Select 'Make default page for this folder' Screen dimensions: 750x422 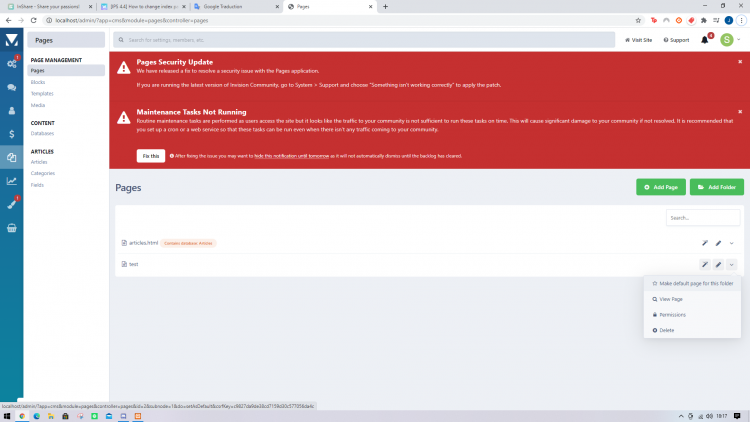694,283
